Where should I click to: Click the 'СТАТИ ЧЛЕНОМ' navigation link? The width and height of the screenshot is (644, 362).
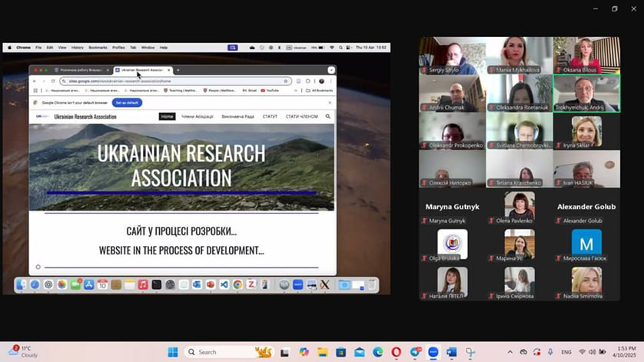coord(301,117)
